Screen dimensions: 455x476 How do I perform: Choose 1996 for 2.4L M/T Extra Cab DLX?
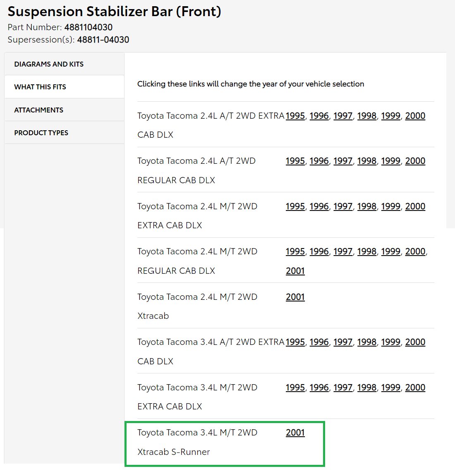(319, 206)
